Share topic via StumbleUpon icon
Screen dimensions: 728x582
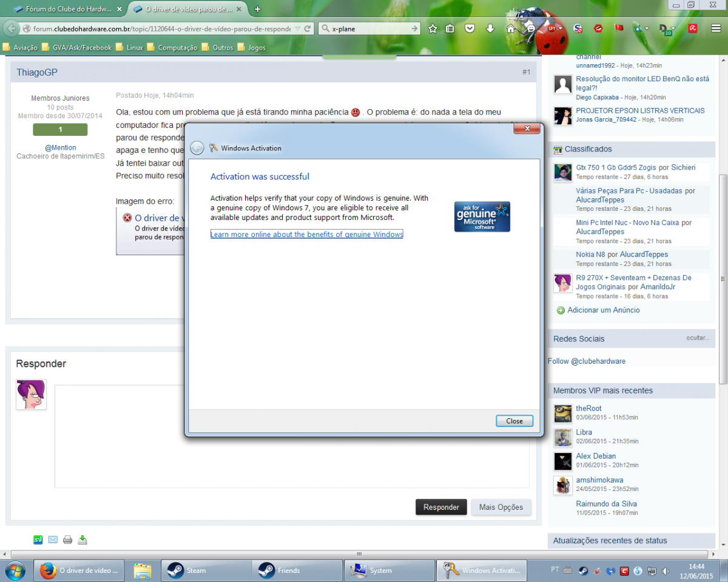(38, 540)
